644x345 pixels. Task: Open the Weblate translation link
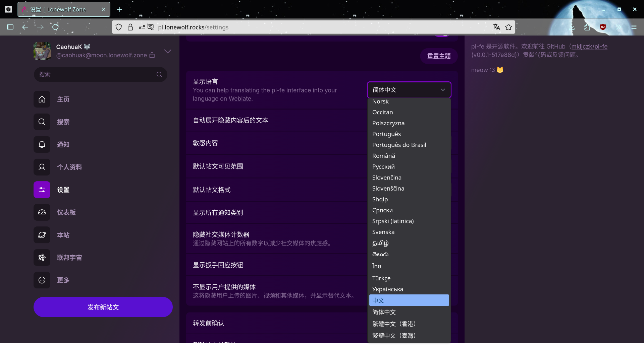(240, 99)
